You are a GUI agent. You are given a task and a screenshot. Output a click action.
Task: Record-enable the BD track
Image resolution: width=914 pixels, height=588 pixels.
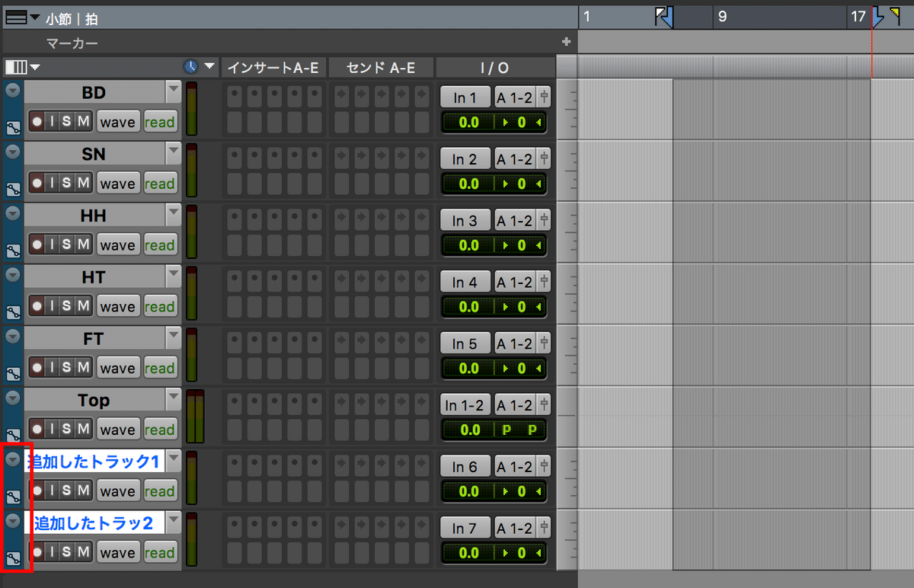[x=37, y=122]
